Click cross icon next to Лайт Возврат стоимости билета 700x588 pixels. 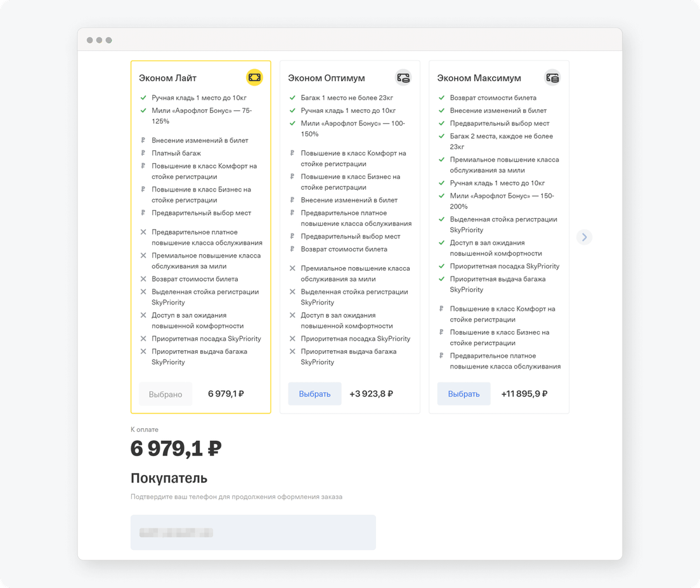(x=143, y=279)
